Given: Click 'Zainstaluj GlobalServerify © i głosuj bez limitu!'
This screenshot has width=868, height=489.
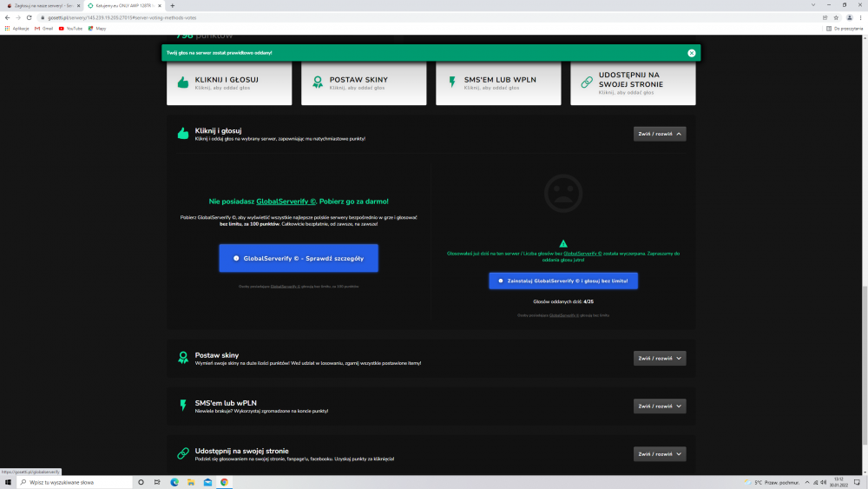Looking at the screenshot, I should (563, 281).
